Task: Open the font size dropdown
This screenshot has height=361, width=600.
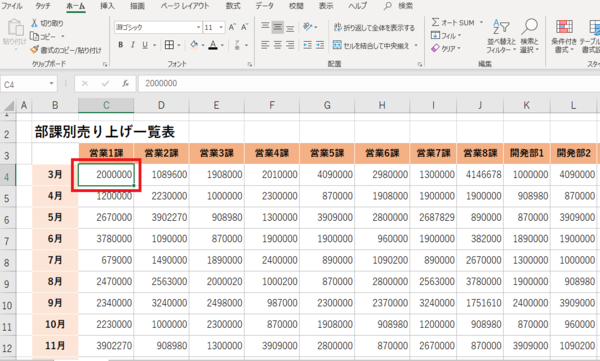Action: point(221,27)
